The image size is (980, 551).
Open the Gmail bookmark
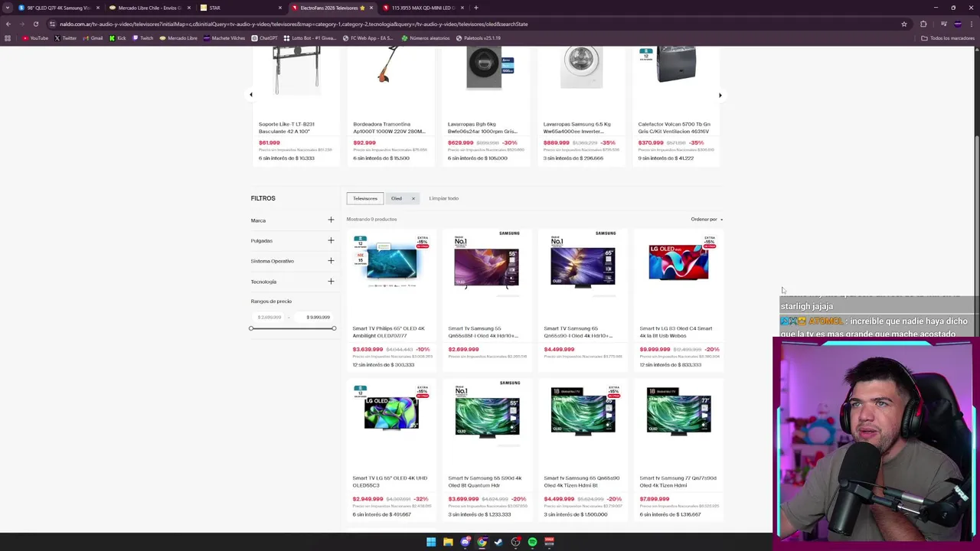[x=93, y=38]
